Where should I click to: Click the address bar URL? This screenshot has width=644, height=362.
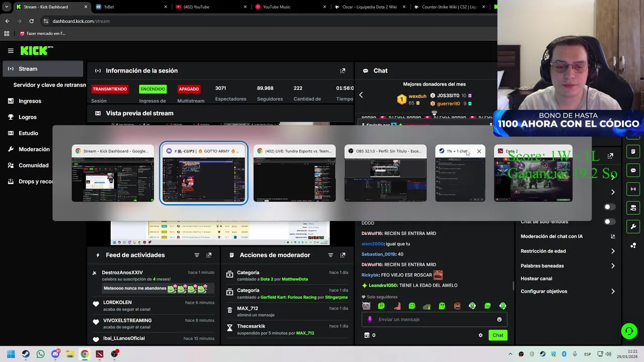pos(81,21)
